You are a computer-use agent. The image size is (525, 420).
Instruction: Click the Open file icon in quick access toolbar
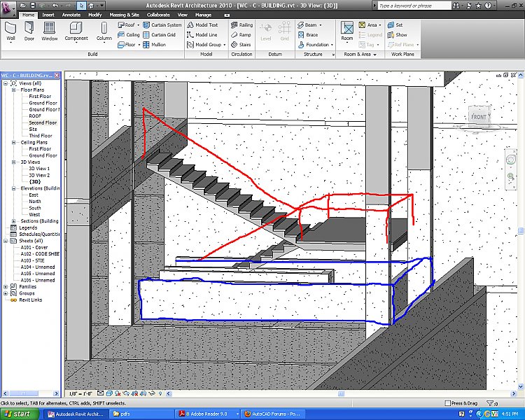tap(23, 6)
